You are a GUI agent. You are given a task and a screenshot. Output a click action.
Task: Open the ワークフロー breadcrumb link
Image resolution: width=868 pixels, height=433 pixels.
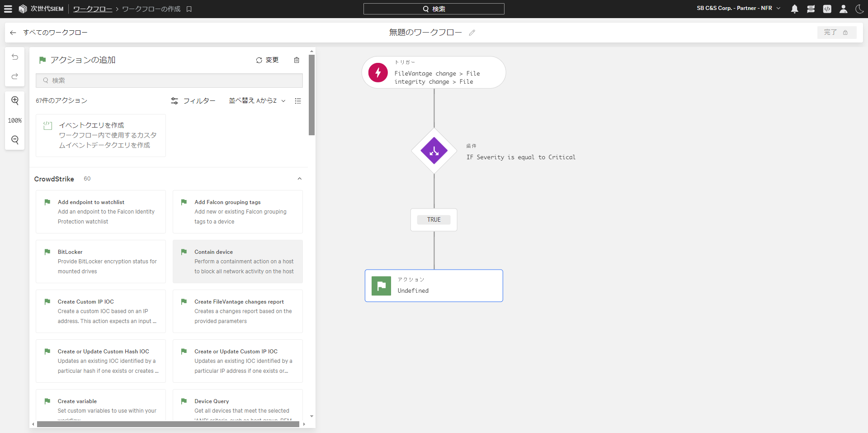pyautogui.click(x=93, y=9)
